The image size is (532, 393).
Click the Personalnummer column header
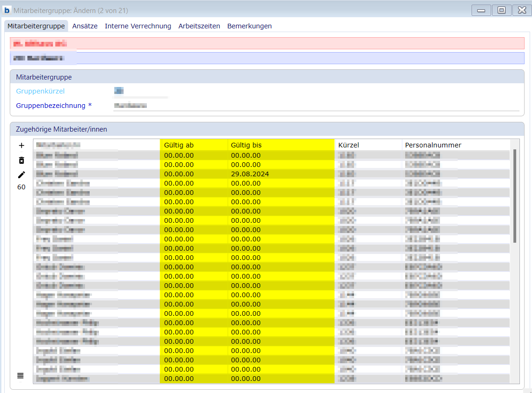pos(455,145)
